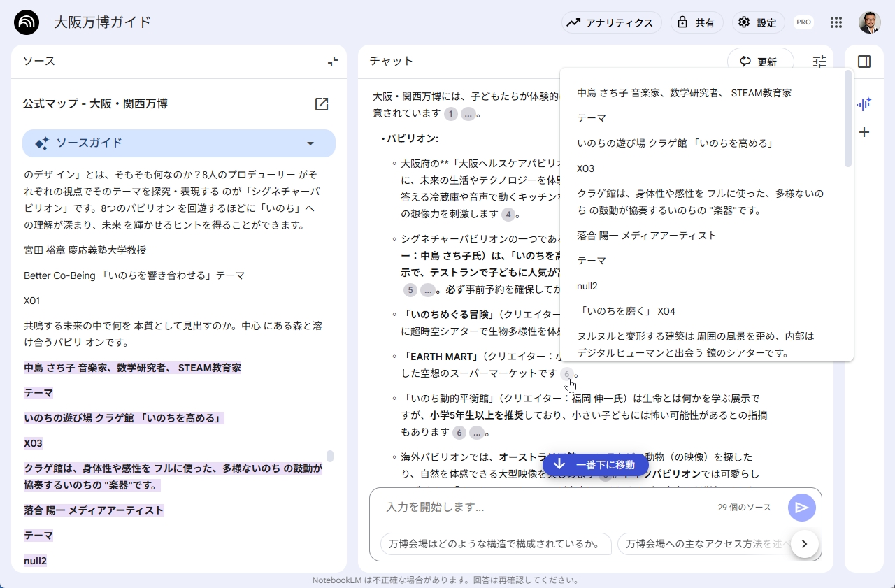Collapse the ソースガイド dropdown
895x588 pixels.
[x=310, y=143]
